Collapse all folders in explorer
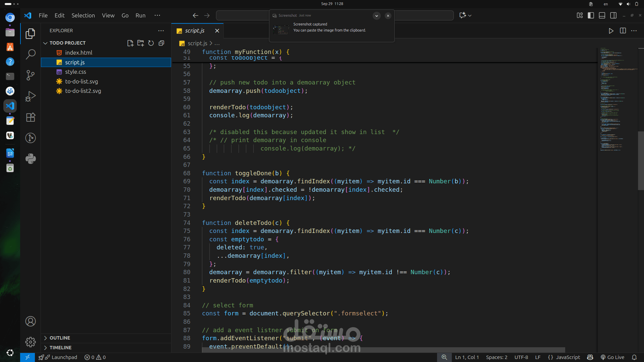 (161, 43)
